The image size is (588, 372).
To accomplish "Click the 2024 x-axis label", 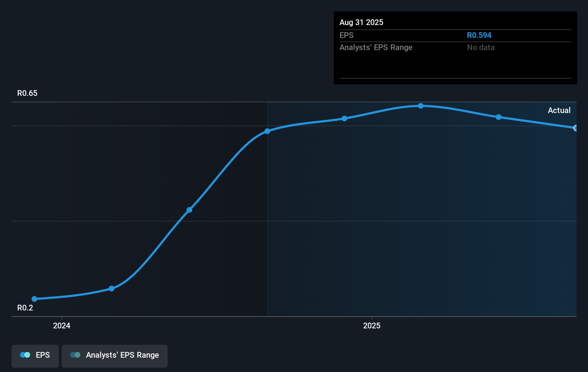I will click(62, 325).
